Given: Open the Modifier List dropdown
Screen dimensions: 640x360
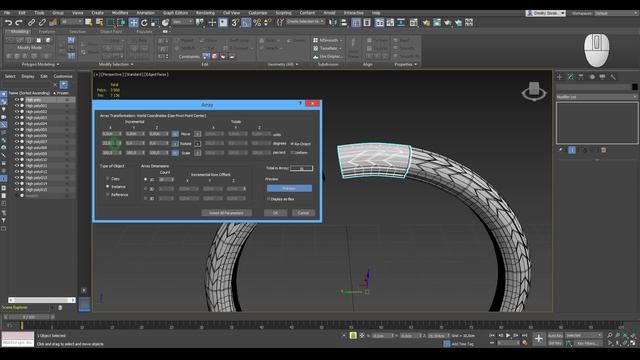Looking at the screenshot, I should 597,97.
